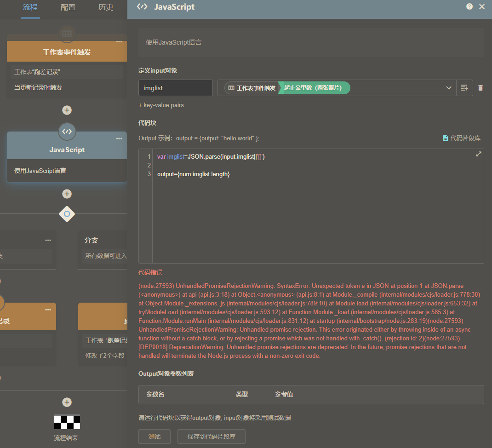Switch to the 配置 tab

68,7
